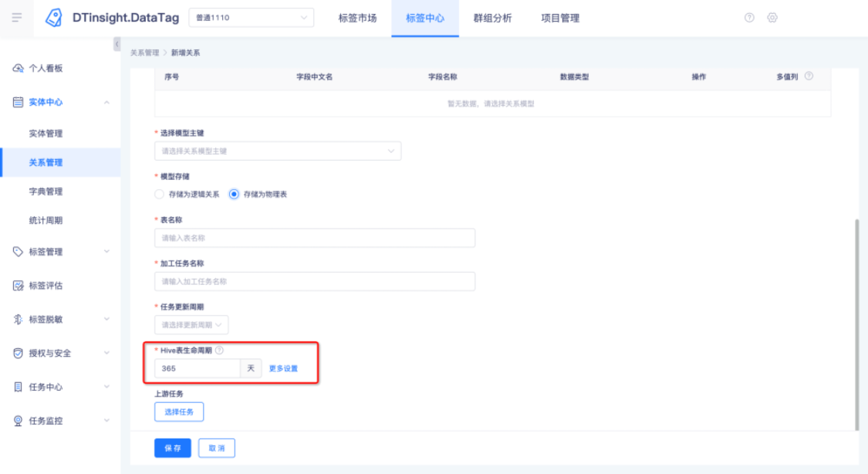
Task: Switch to the 标签中心 tab
Action: click(425, 19)
